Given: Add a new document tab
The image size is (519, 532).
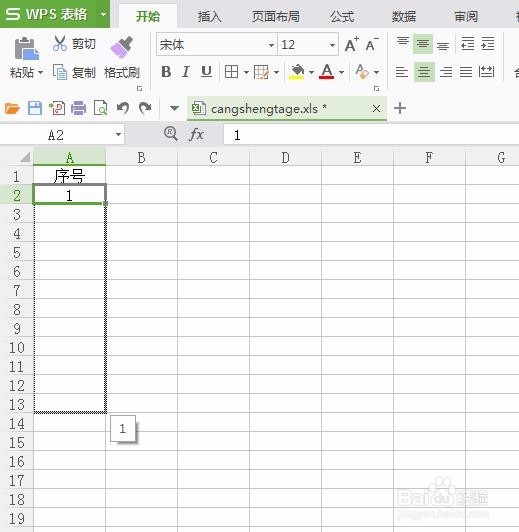Looking at the screenshot, I should click(400, 109).
